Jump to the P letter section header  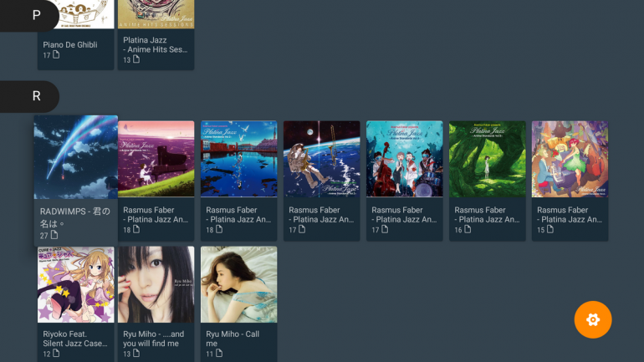[x=36, y=15]
